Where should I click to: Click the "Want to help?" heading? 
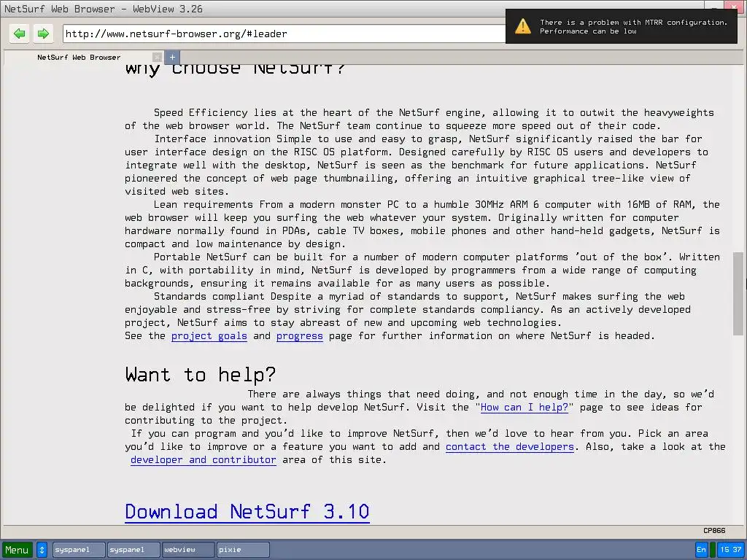click(201, 375)
